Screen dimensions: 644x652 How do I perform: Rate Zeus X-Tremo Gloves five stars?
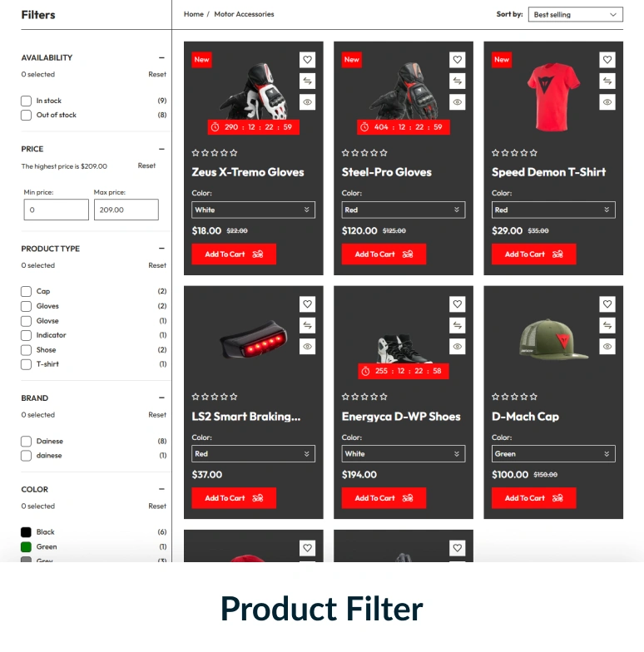[234, 153]
